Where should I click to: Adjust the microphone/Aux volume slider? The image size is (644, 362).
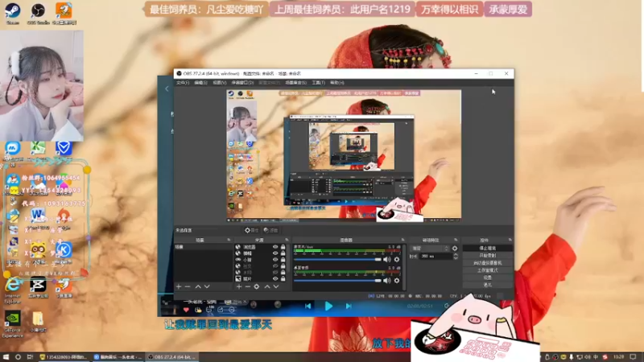point(337,259)
